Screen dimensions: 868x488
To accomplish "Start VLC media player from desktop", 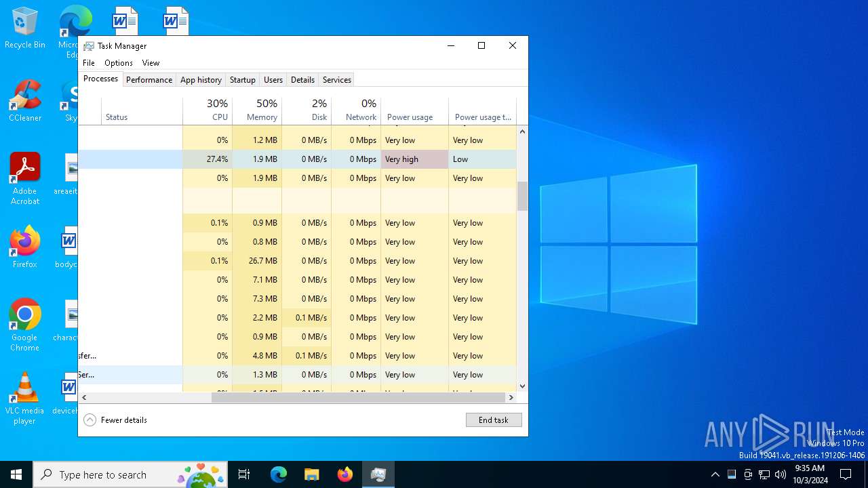I will pos(25,399).
